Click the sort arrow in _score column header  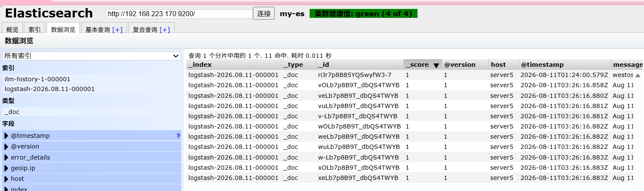(x=436, y=65)
